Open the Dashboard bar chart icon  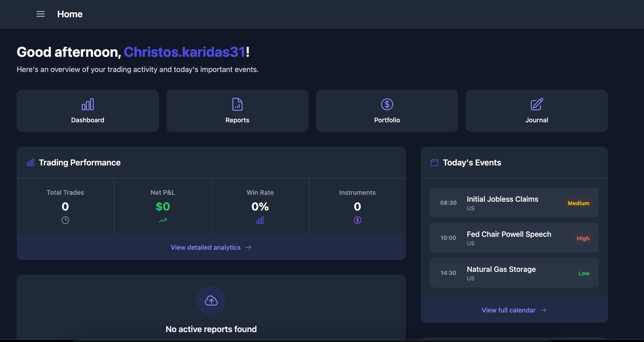tap(88, 105)
